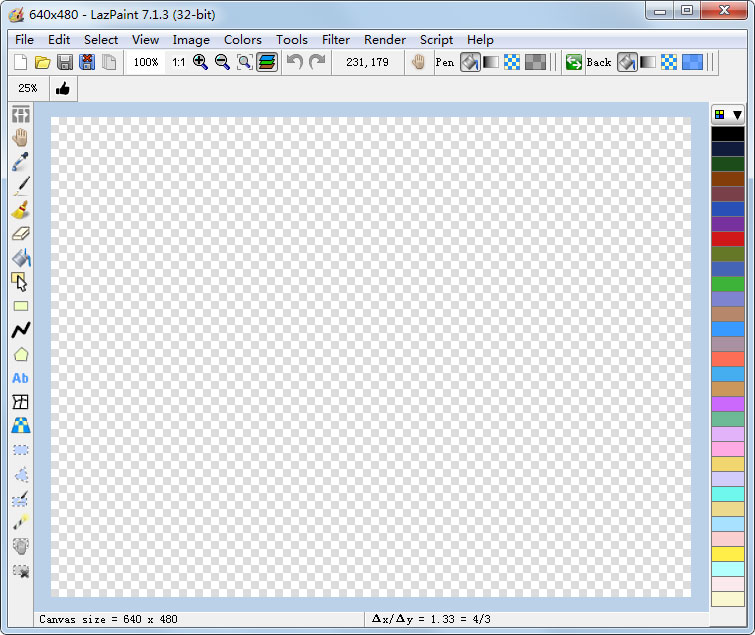
Task: Set Pen fill to texture
Action: click(512, 62)
